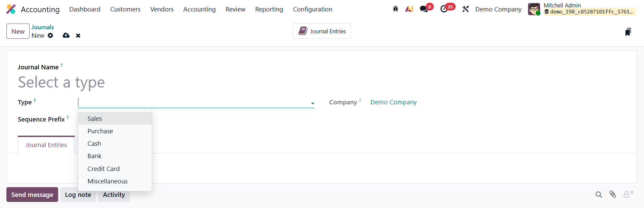
Task: Click help tooltip next to Company label
Action: [x=360, y=100]
